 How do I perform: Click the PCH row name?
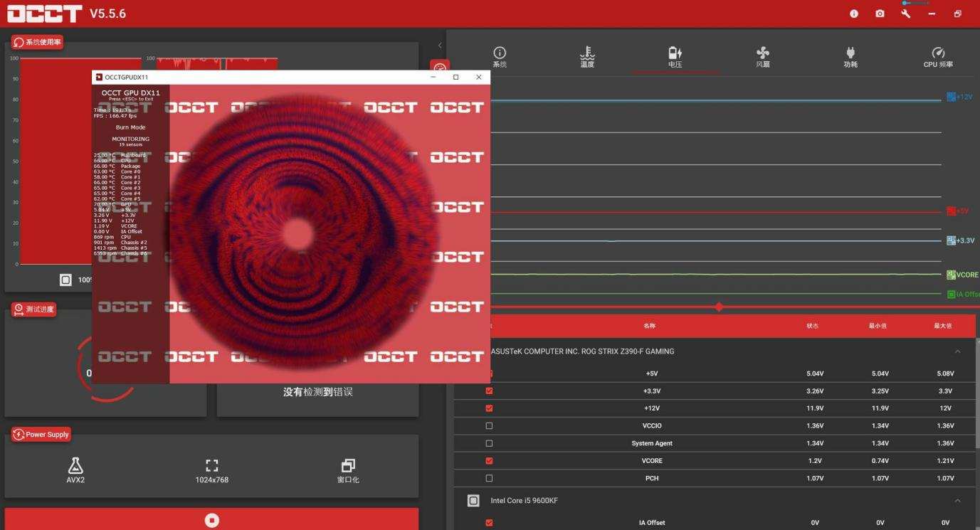pos(652,478)
